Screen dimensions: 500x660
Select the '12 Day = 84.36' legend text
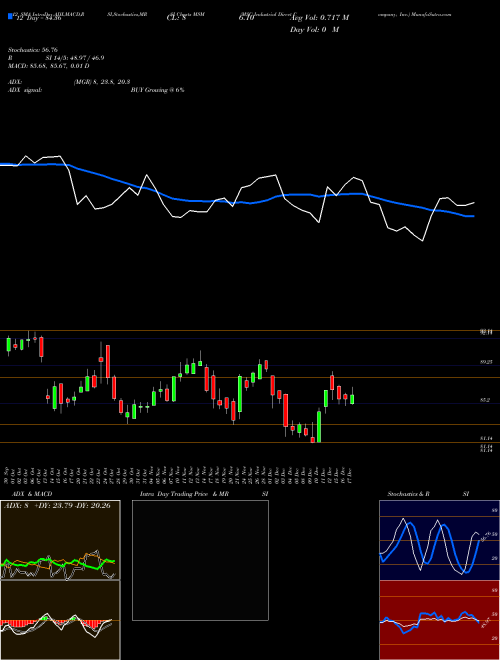[37, 18]
